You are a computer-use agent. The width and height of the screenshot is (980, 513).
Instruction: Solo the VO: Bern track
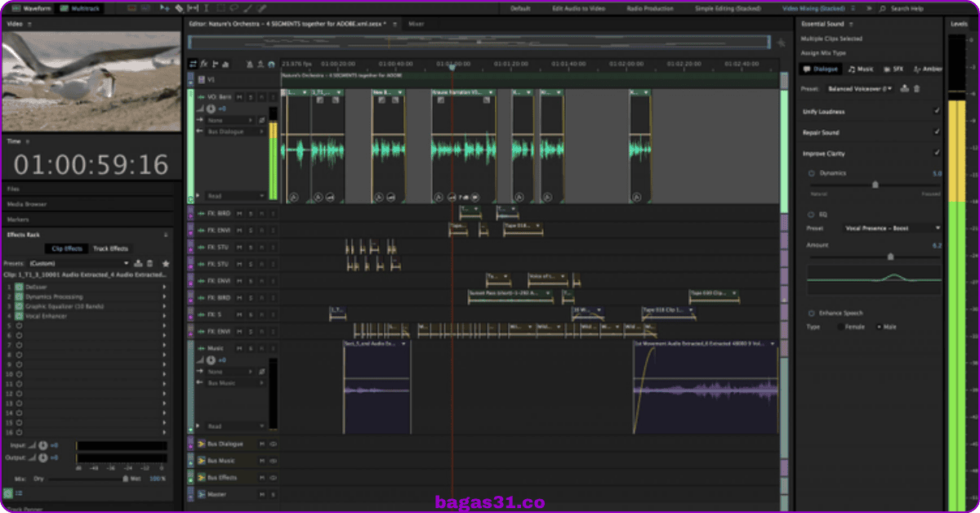click(x=251, y=96)
